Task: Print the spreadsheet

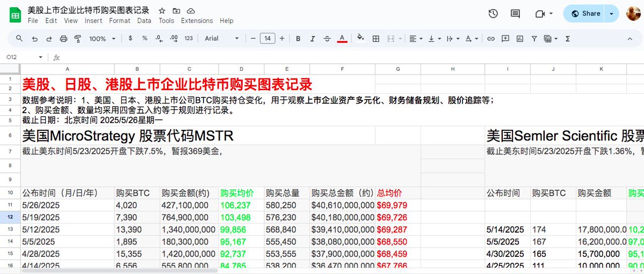Action: (63, 39)
